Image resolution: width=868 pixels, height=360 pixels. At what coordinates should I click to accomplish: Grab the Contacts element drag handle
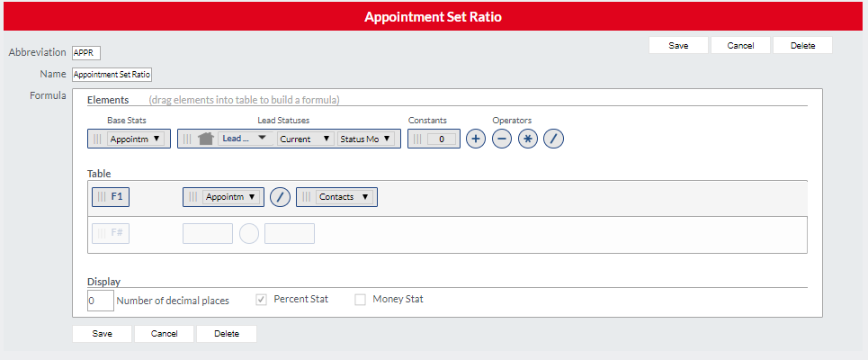click(x=306, y=196)
